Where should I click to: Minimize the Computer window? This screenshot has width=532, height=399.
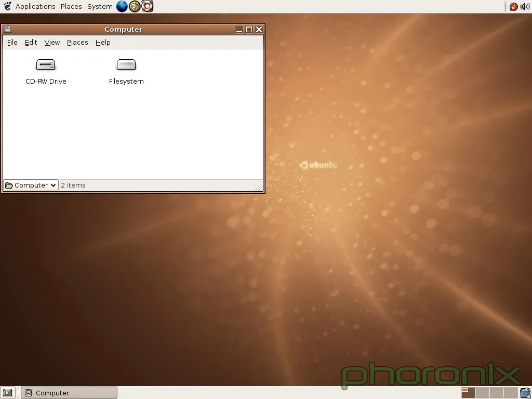(239, 30)
